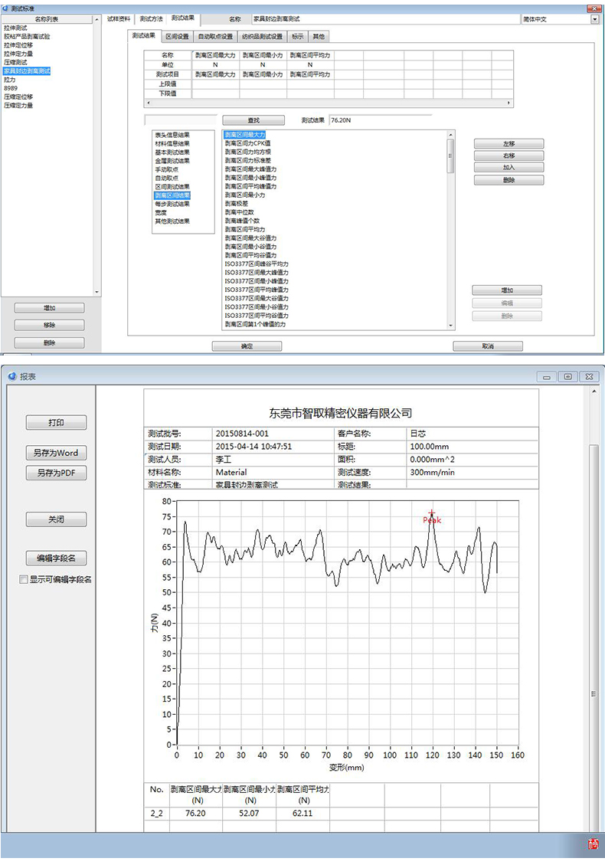Click the 打印 print button

pos(56,423)
